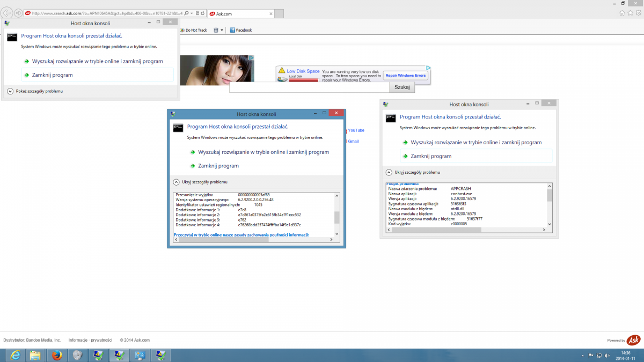644x362 pixels.
Task: Click console icon in right dialog
Action: point(391,117)
